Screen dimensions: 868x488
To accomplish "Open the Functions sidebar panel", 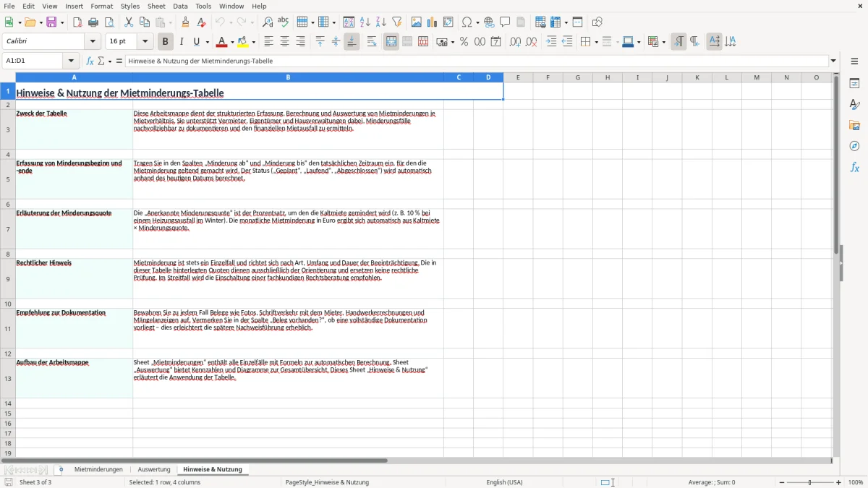I will (854, 167).
